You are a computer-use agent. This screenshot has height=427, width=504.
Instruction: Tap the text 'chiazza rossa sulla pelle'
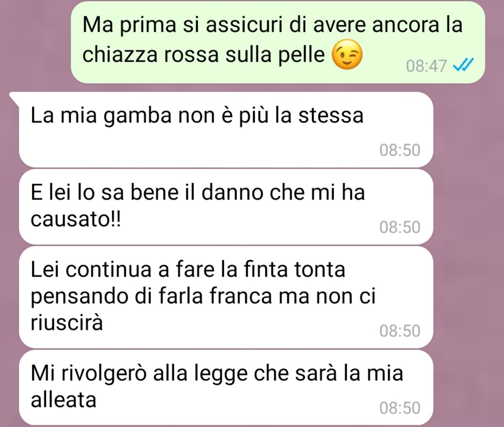point(204,55)
